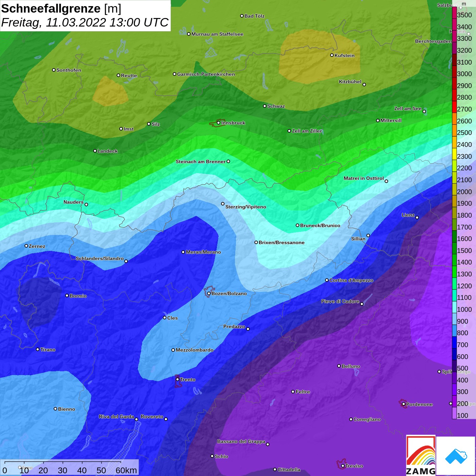Click the Schneefallgrenze [m] title
The image size is (476, 476).
pyautogui.click(x=61, y=8)
